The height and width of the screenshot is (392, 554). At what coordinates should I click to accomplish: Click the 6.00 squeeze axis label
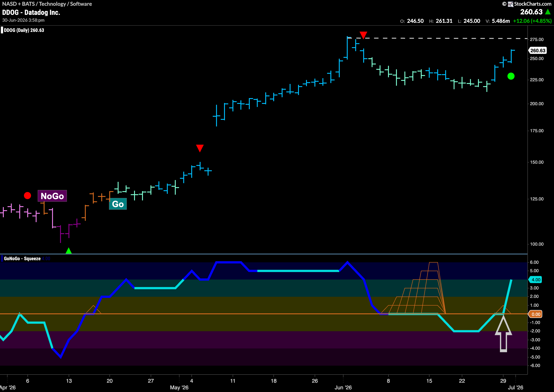534,262
